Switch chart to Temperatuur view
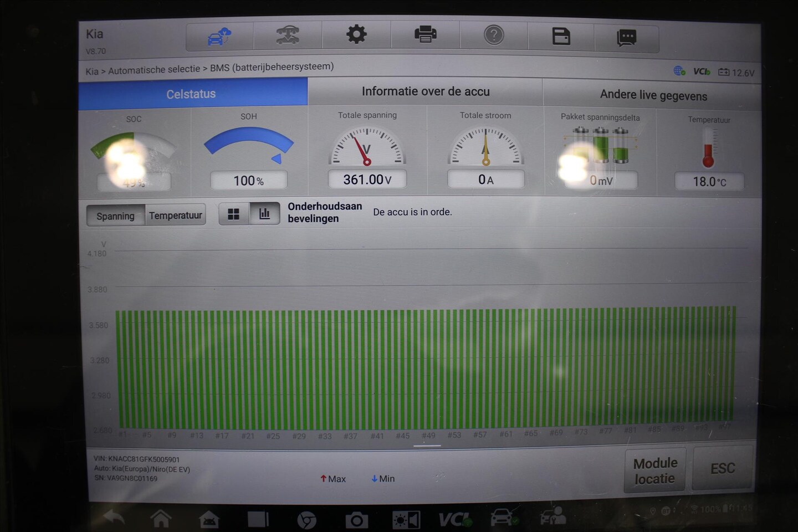 point(175,215)
